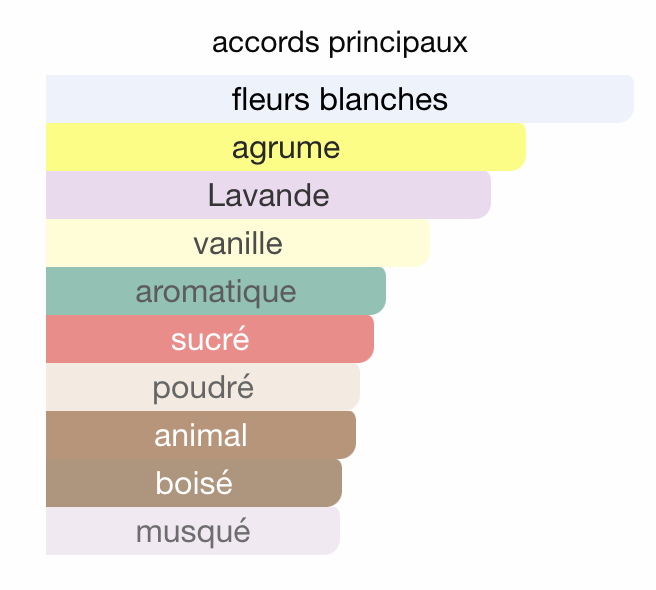This screenshot has height=590, width=656.
Task: Pick the poudré accord bar
Action: click(x=203, y=387)
